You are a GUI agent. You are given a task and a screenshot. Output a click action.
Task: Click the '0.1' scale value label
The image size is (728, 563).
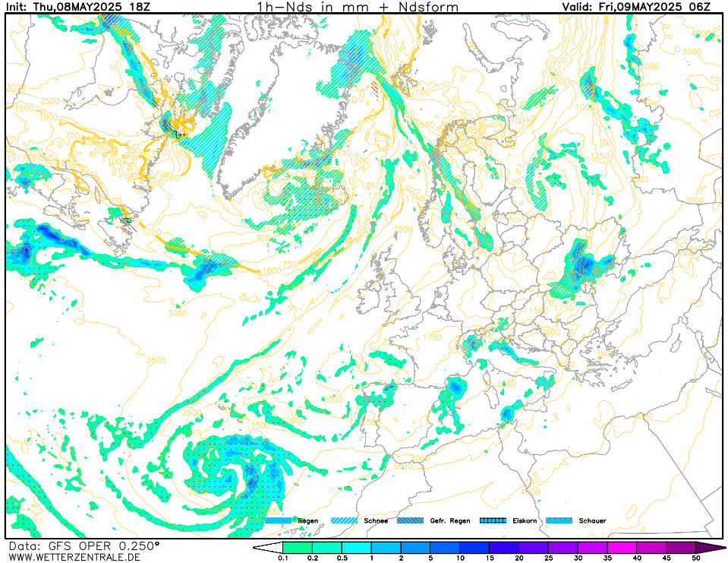(x=282, y=558)
